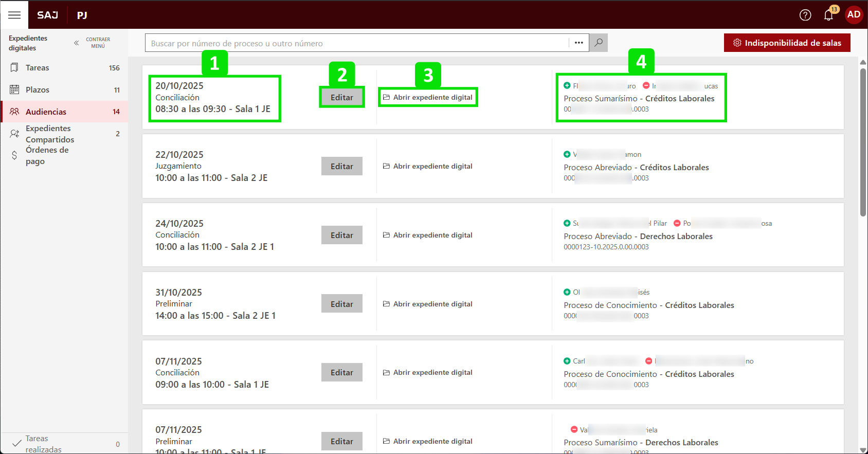Click Indisponibilidad de salas button

(787, 43)
